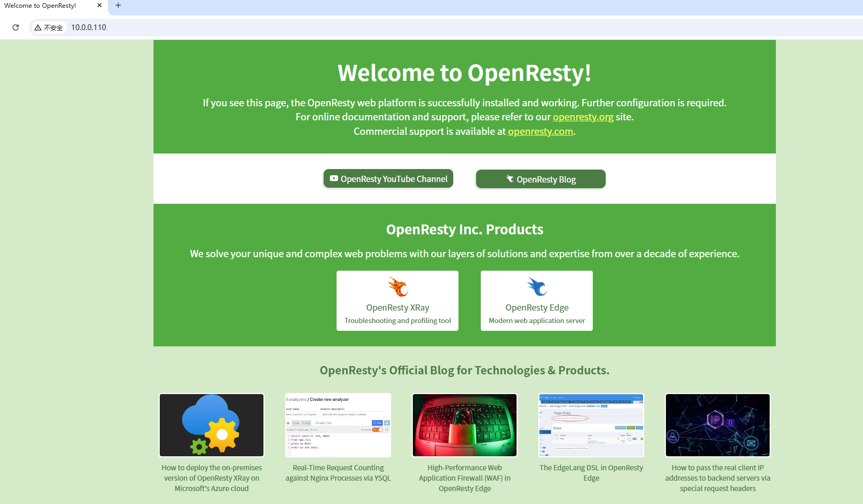Click 'Troubleshooting and profiling tool' text
This screenshot has width=863, height=504.
pos(398,321)
